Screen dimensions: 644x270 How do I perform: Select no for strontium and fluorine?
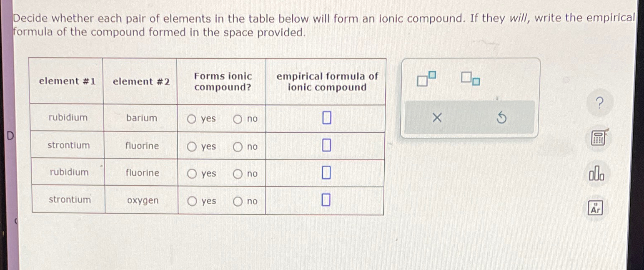click(238, 146)
